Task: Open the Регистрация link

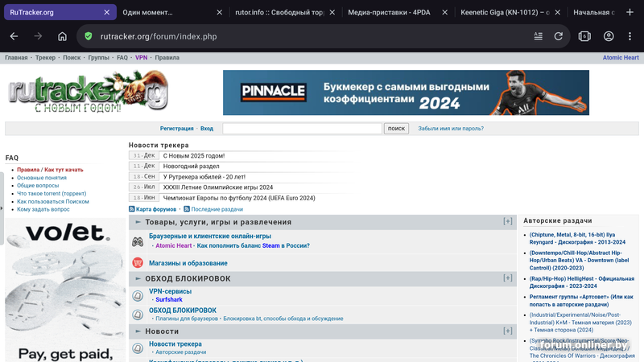Action: (176, 129)
